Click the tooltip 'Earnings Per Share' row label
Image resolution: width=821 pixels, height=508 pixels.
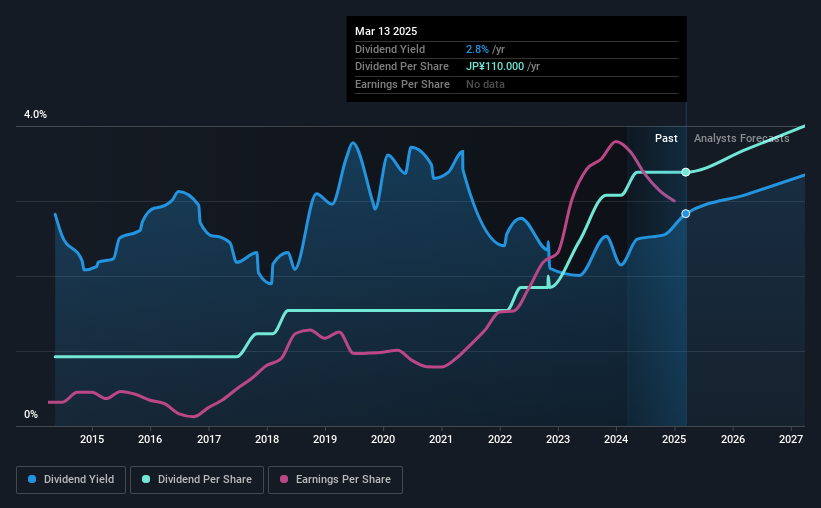click(402, 84)
